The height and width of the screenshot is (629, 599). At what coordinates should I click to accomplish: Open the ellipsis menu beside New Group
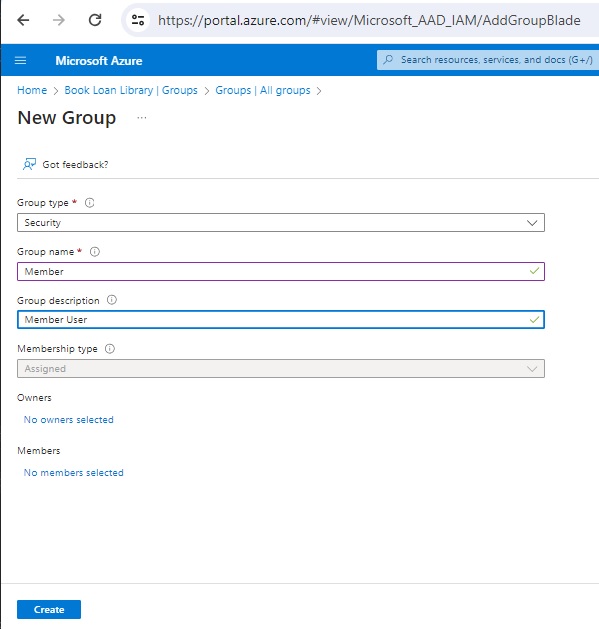point(142,118)
